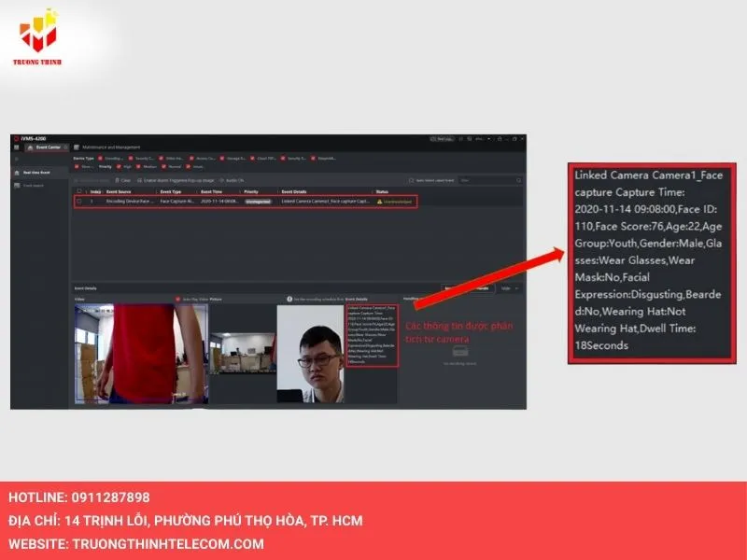Click the Unacknowledged warning status icon

[380, 201]
